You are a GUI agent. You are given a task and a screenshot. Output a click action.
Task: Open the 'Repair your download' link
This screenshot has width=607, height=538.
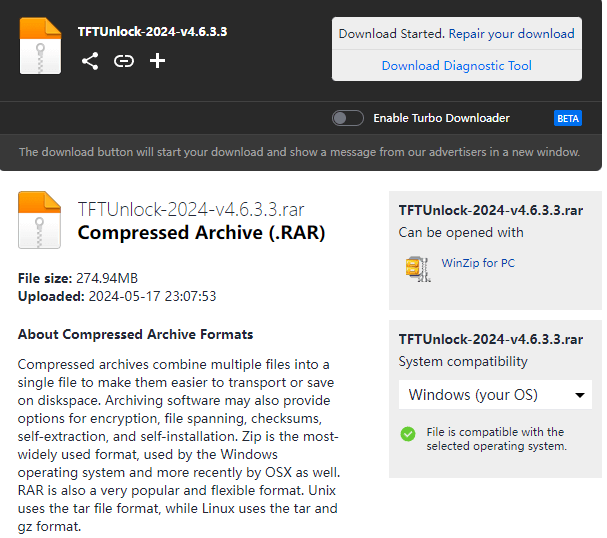[511, 34]
